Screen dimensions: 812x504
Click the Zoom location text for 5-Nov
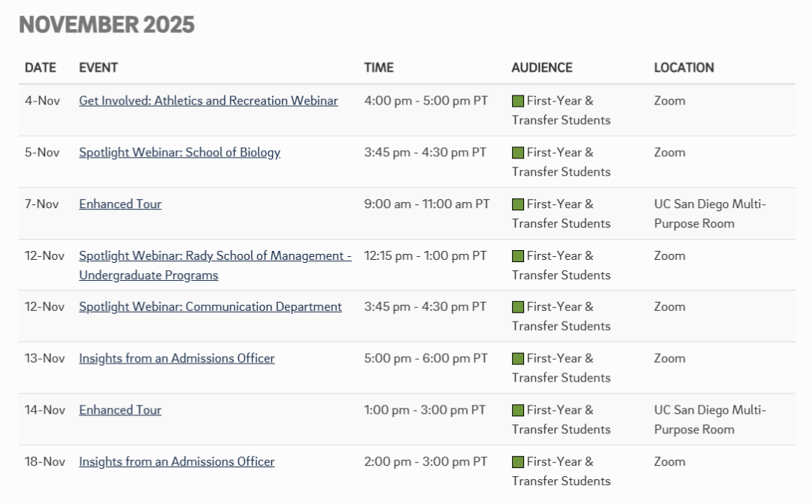668,152
